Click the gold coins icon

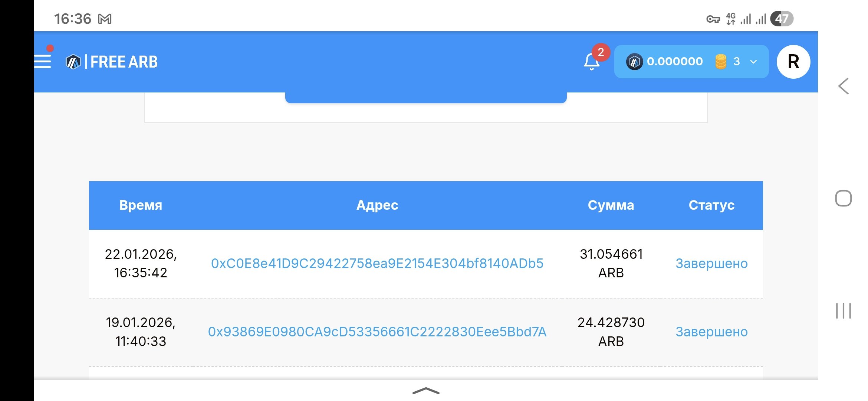coord(720,62)
